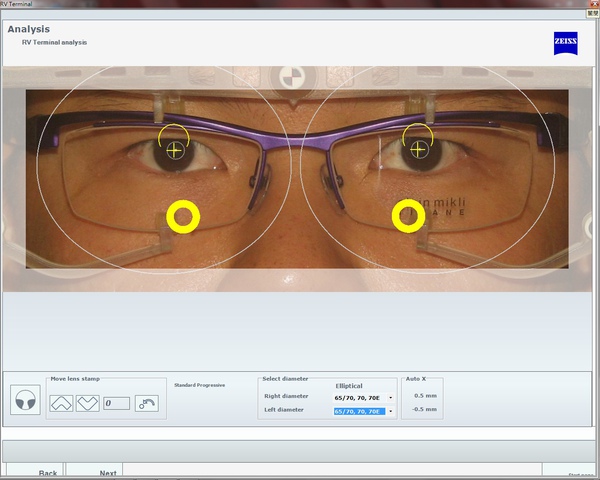
Task: Click the 'Left diameter' label
Action: pyautogui.click(x=284, y=410)
